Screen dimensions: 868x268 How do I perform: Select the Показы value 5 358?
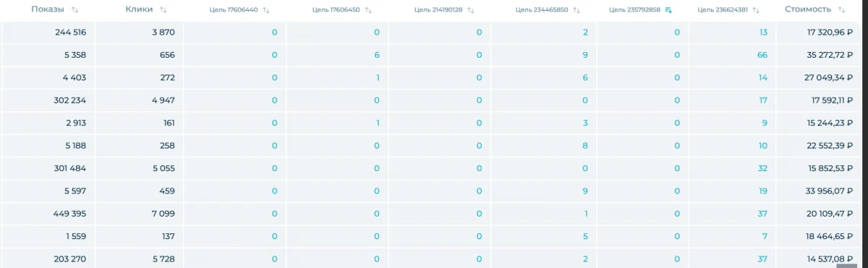point(75,55)
